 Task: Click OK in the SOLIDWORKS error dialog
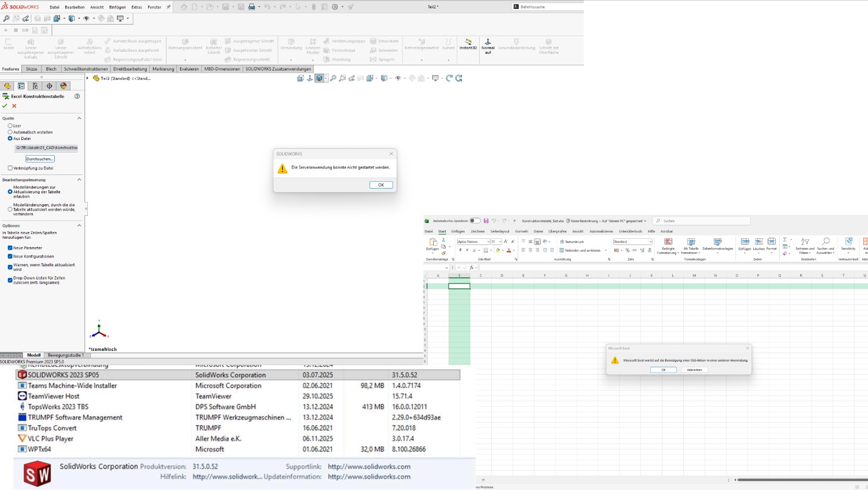coord(381,185)
